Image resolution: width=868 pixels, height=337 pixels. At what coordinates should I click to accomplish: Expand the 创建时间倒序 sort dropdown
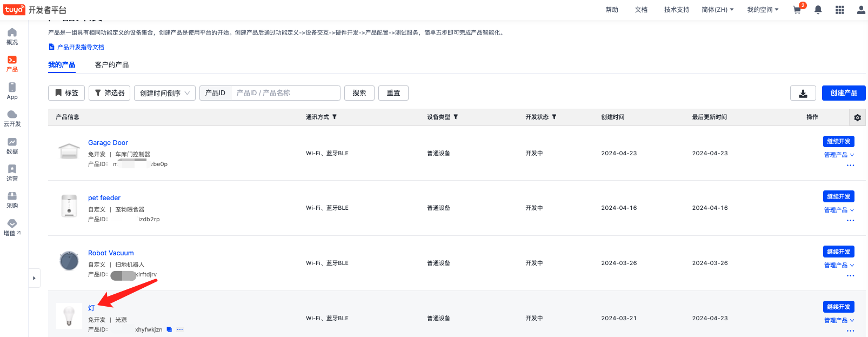[164, 93]
